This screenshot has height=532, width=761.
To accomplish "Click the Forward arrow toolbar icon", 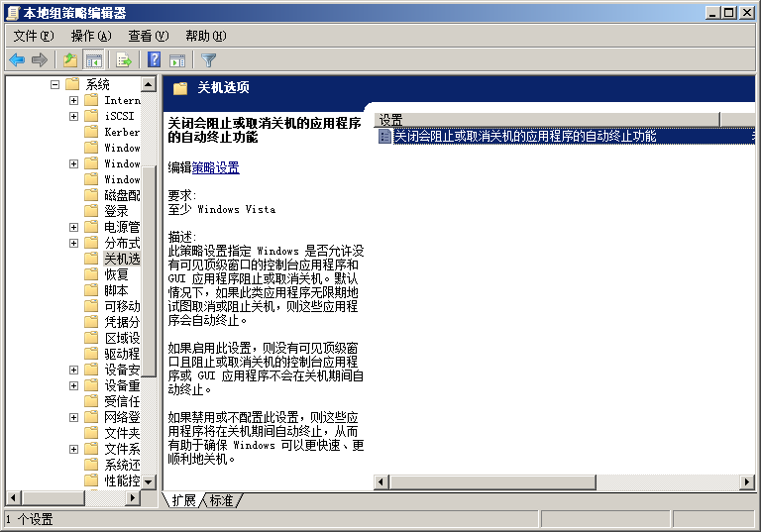I will [x=40, y=60].
